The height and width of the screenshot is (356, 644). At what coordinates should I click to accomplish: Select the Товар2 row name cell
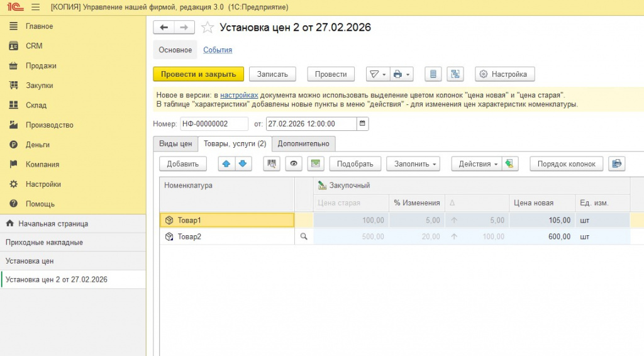coord(226,237)
